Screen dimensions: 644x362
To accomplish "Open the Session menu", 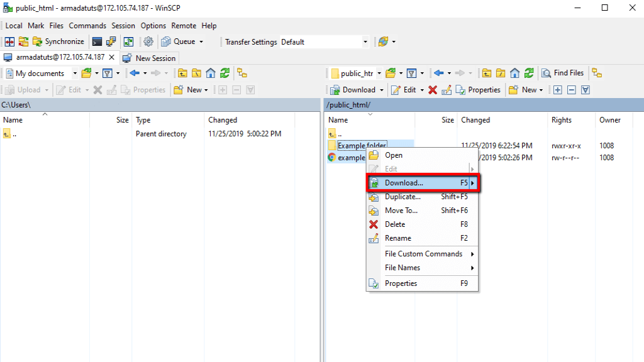I will (x=123, y=25).
